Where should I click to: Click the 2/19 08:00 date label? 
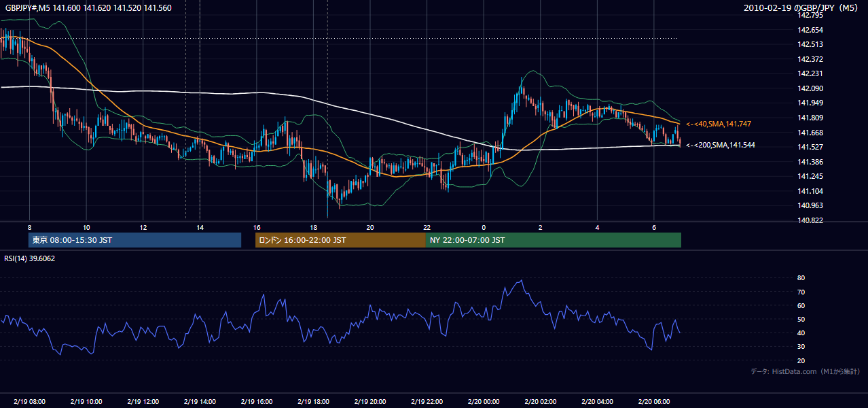pyautogui.click(x=29, y=402)
